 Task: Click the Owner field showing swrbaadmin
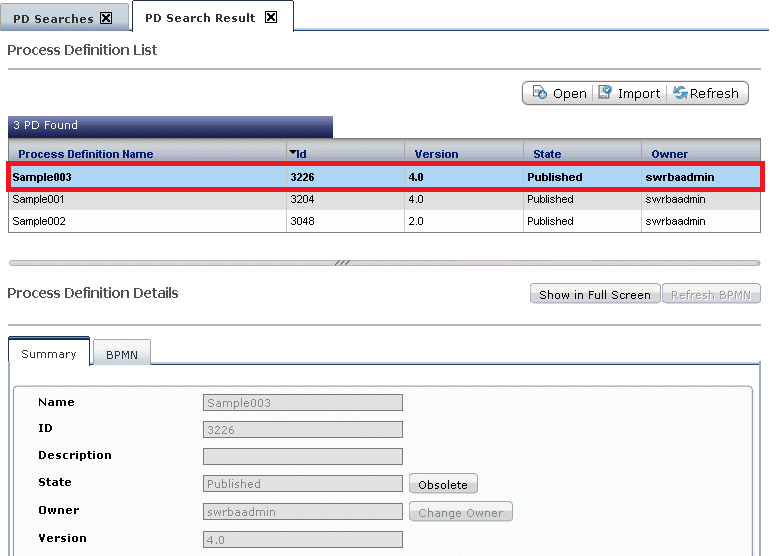303,511
